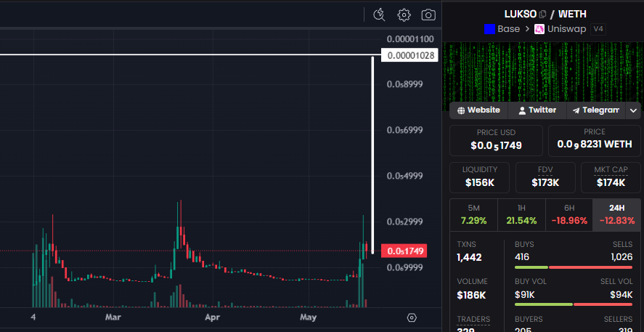Click the 0.00001028 price line label
Image resolution: width=644 pixels, height=332 pixels.
[409, 55]
